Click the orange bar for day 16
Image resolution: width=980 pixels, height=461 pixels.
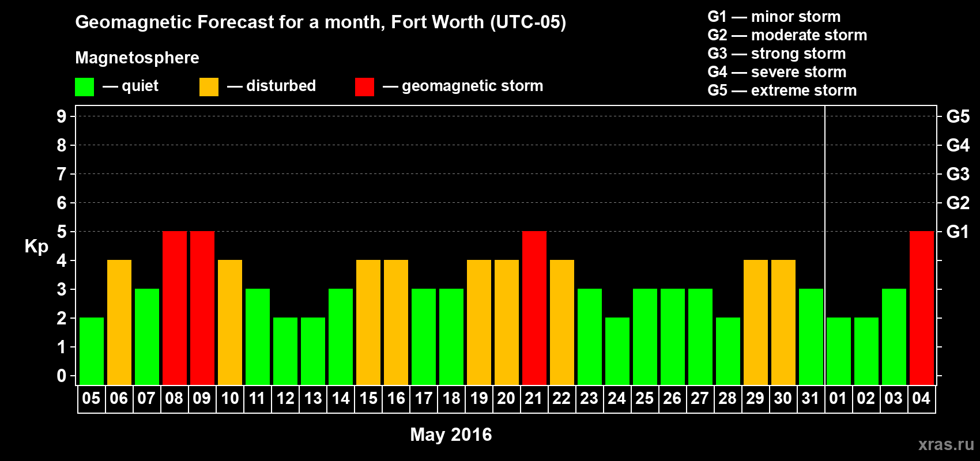point(396,322)
